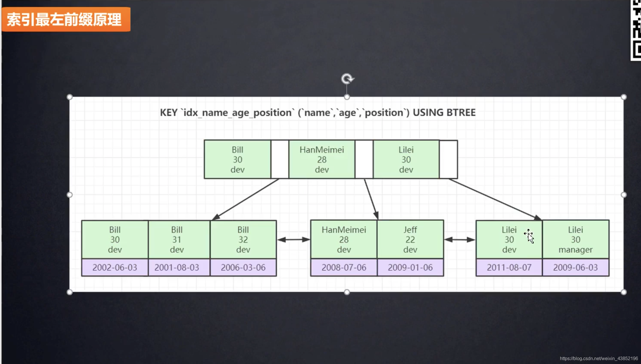Click the white pointer cell after root Lilei
Image resolution: width=641 pixels, height=364 pixels.
[x=448, y=159]
